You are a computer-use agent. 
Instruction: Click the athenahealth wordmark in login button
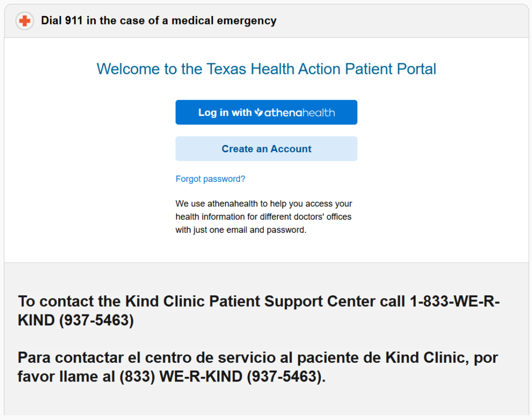[x=300, y=112]
